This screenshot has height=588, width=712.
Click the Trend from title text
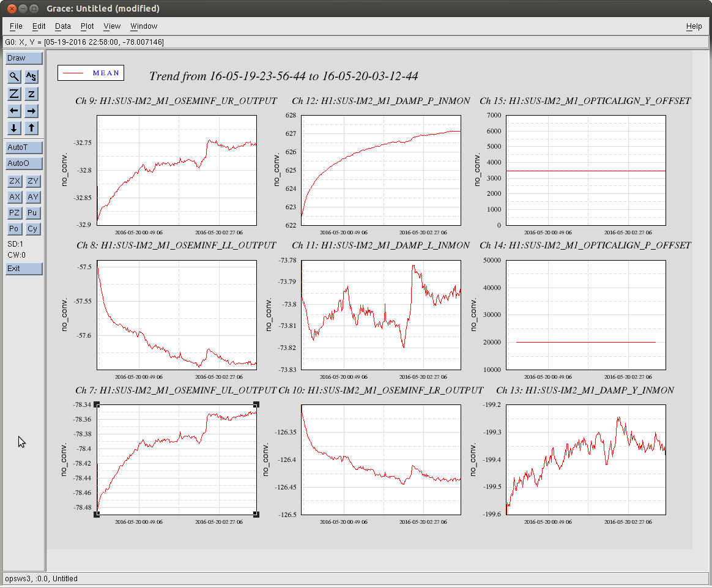(284, 76)
